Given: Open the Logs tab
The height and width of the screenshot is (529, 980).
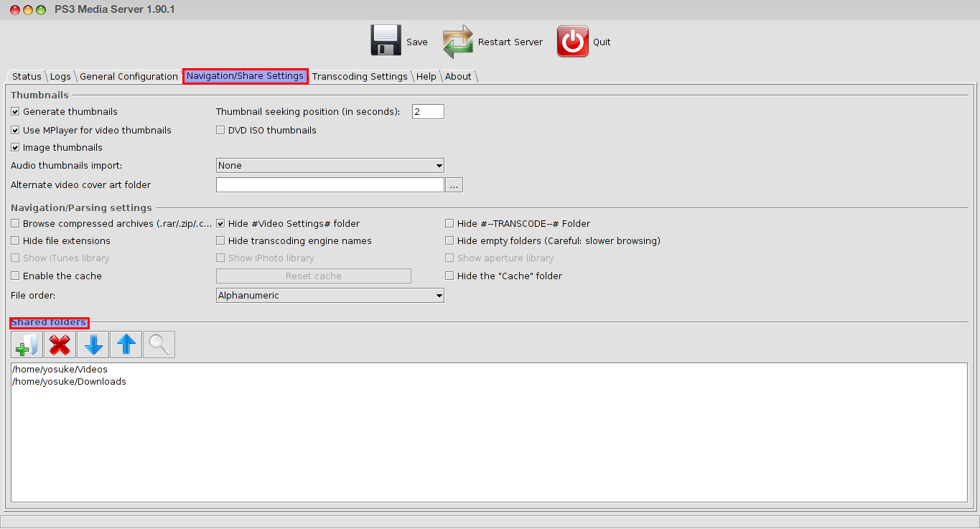Looking at the screenshot, I should (x=60, y=76).
